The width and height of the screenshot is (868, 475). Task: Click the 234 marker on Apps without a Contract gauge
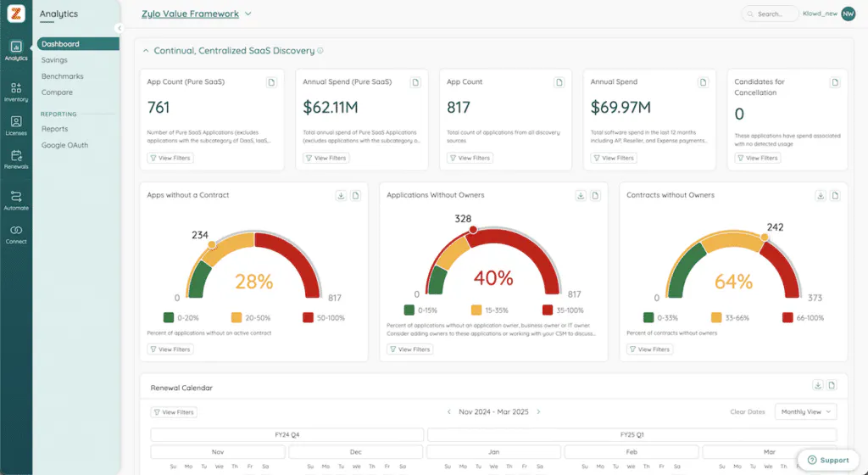point(211,244)
